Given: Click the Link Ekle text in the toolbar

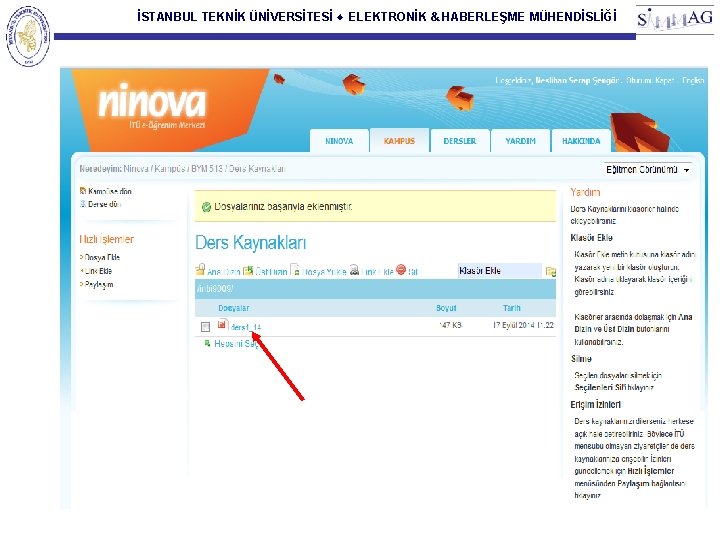Looking at the screenshot, I should pos(377,272).
